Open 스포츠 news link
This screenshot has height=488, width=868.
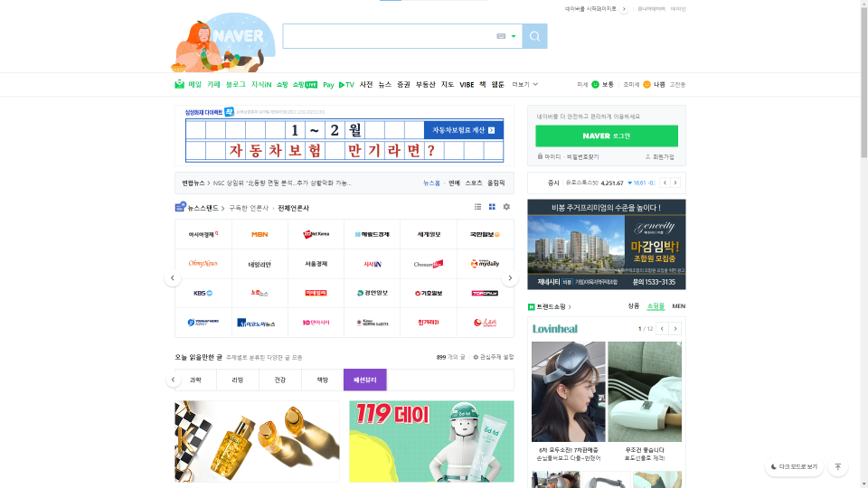coord(473,183)
